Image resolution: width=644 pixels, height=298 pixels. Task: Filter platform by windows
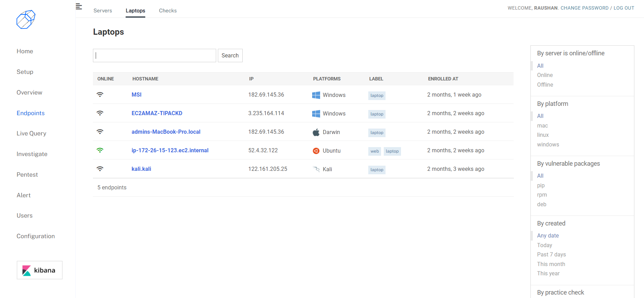pyautogui.click(x=548, y=145)
